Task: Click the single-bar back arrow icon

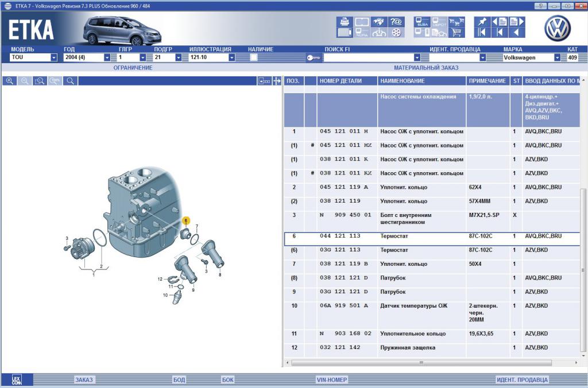Action: pyautogui.click(x=500, y=33)
